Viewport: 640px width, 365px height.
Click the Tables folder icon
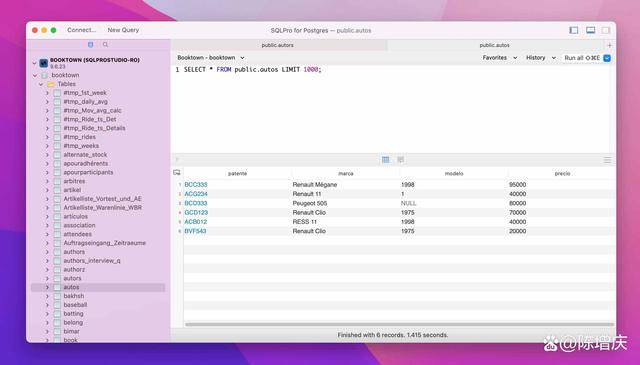tap(51, 84)
